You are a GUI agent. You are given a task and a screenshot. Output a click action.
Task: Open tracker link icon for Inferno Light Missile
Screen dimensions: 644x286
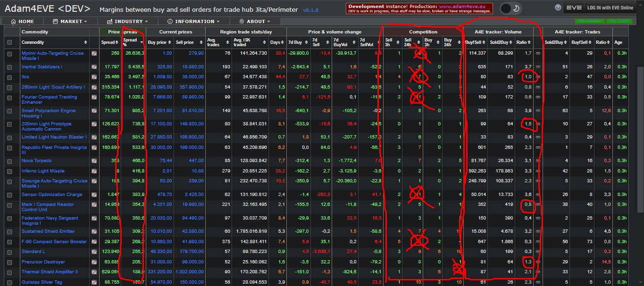click(x=538, y=171)
